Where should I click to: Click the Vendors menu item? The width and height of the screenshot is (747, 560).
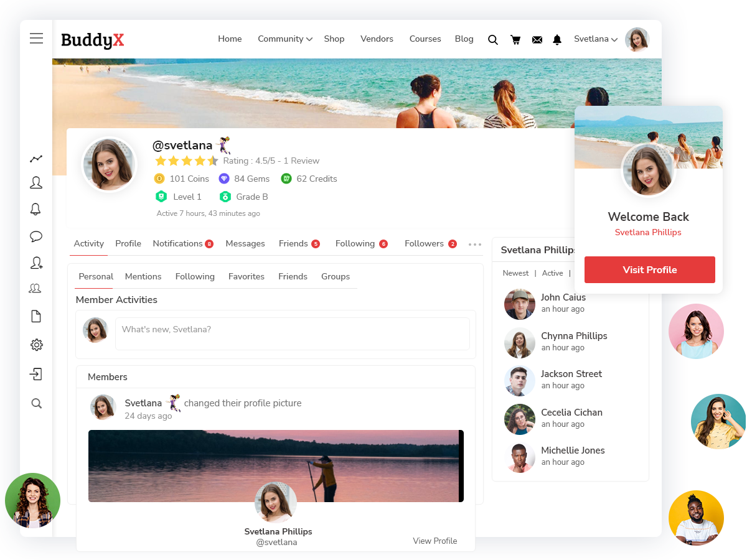click(x=377, y=39)
